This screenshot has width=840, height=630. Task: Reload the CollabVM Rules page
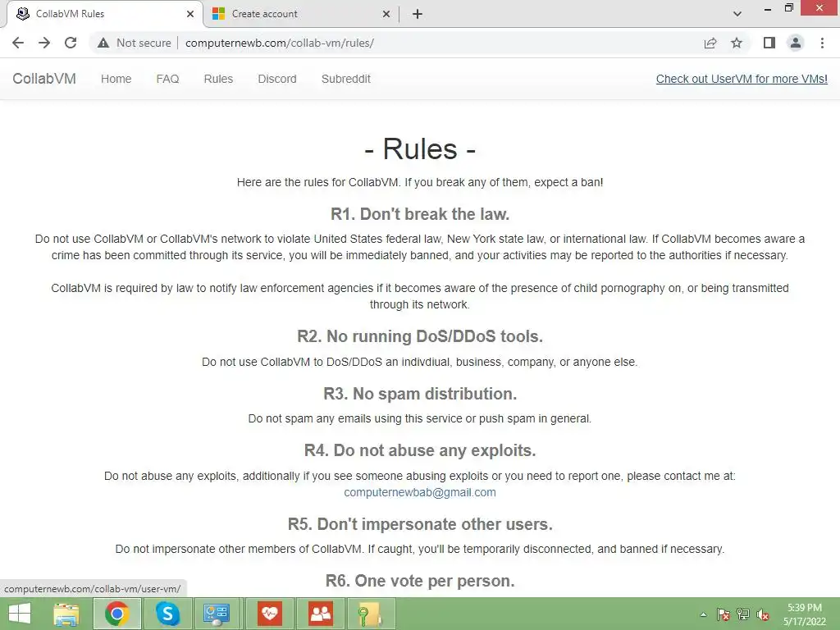point(71,43)
